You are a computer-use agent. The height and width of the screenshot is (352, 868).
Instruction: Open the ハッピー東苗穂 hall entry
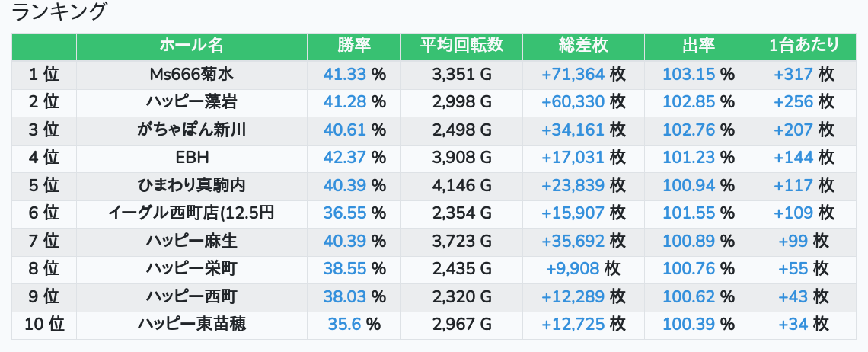tap(192, 325)
